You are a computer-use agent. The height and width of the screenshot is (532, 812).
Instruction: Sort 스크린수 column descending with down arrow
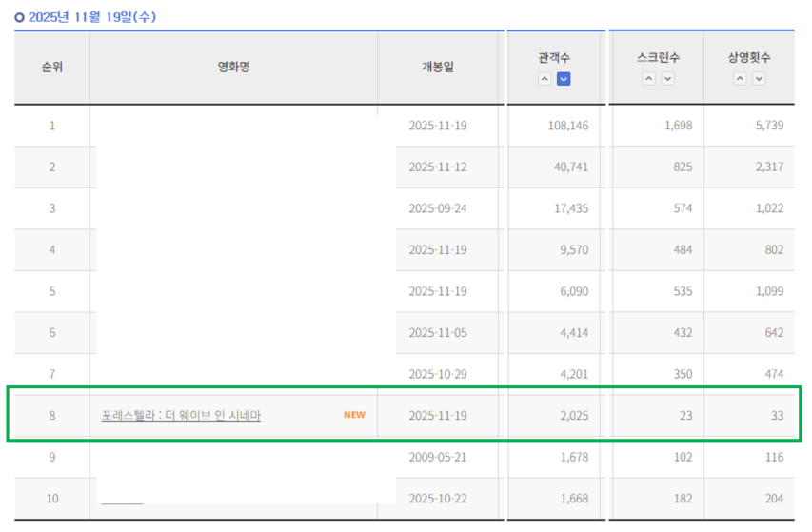(667, 79)
